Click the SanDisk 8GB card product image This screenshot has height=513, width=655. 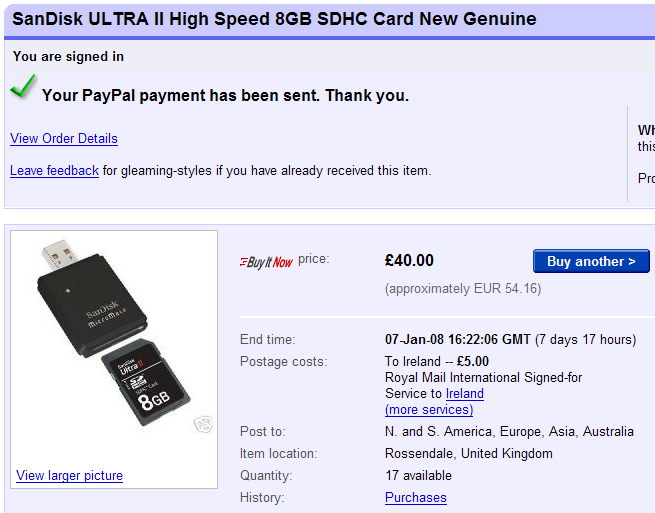click(x=114, y=334)
